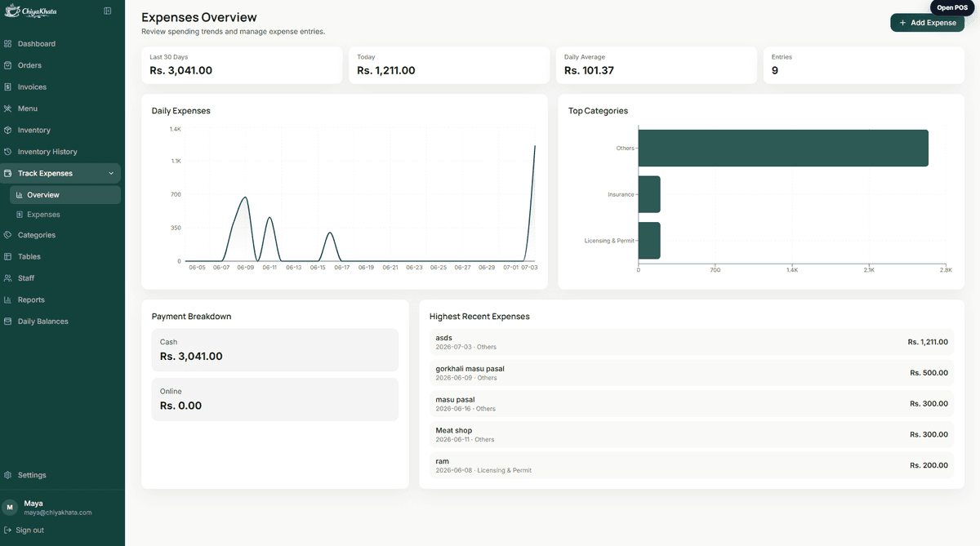Click the Categories tag icon

click(x=8, y=235)
